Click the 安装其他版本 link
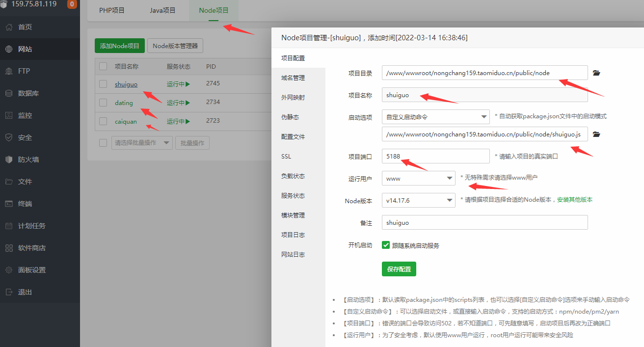 pos(574,200)
